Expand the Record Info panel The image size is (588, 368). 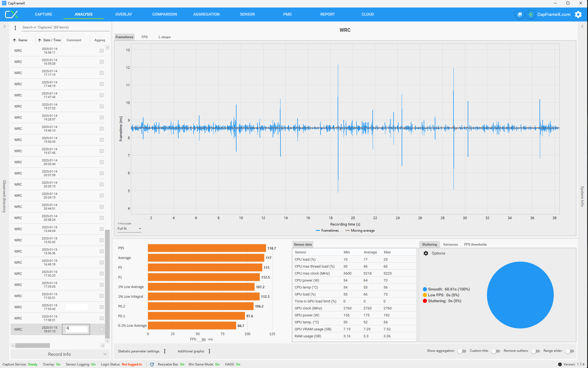point(59,354)
